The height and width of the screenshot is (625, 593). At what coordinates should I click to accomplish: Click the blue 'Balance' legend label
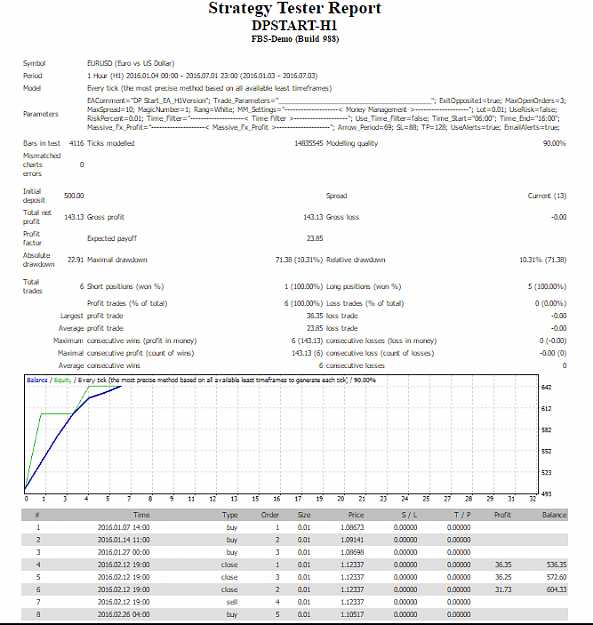(37, 380)
